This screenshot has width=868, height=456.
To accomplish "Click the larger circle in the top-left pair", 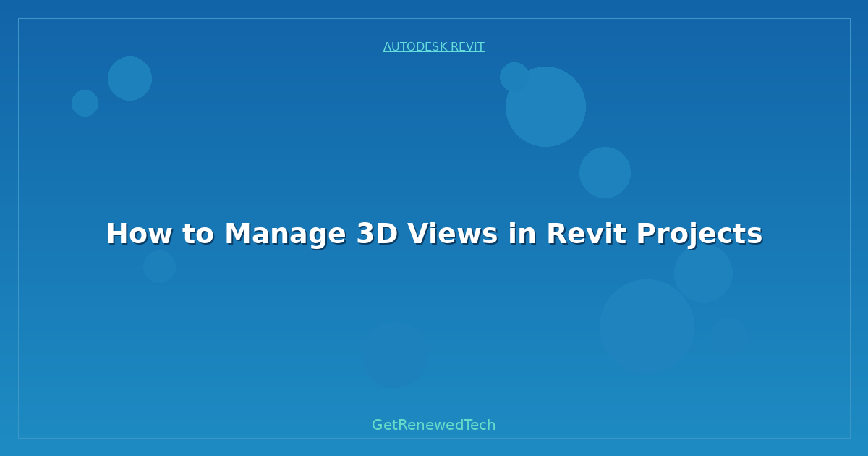I will pyautogui.click(x=129, y=78).
